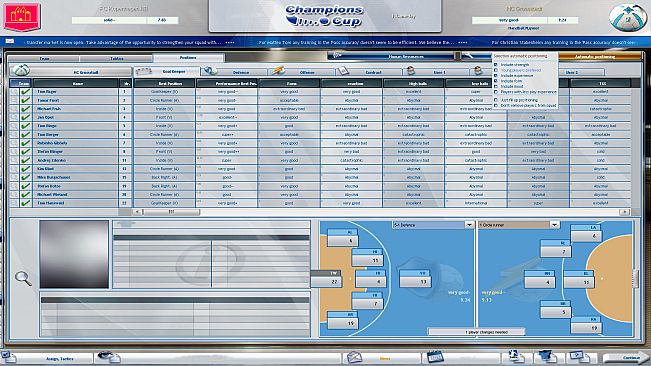
Task: Toggle squad checkmark for player number 20
Action: (x=25, y=195)
